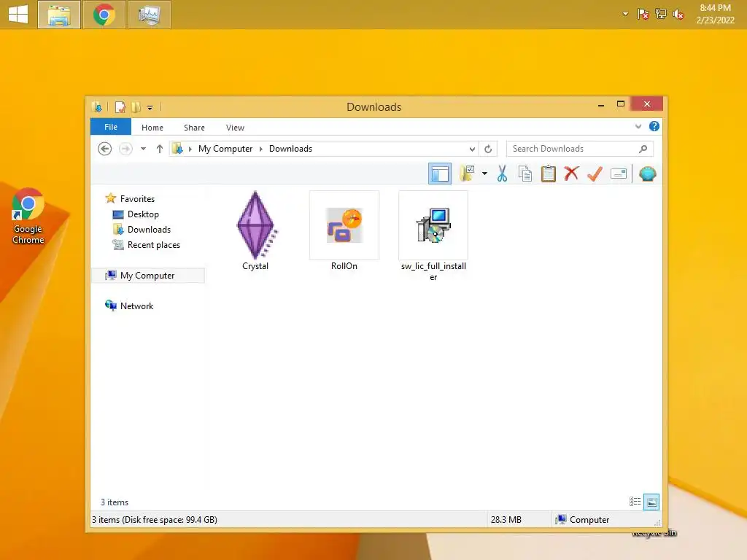Screen dimensions: 747x560
Task: Open the Home ribbon tab
Action: click(152, 128)
